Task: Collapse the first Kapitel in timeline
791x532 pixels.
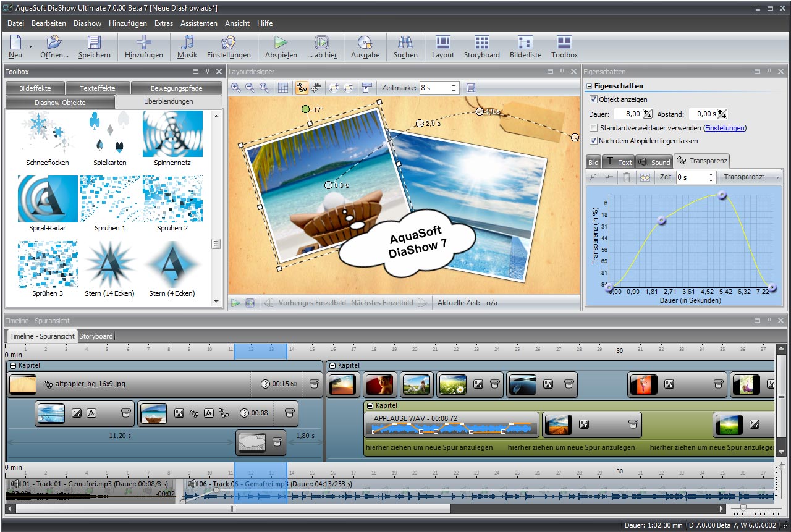Action: point(14,366)
